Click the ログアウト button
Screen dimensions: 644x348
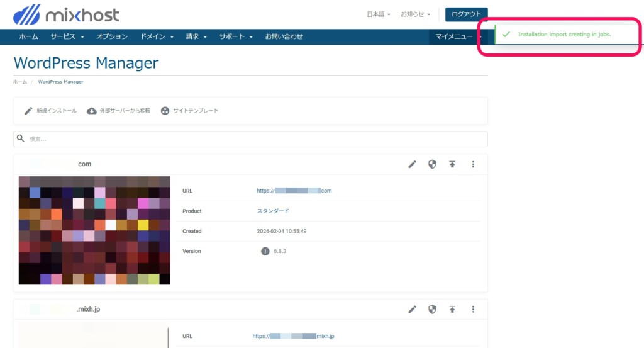tap(466, 14)
